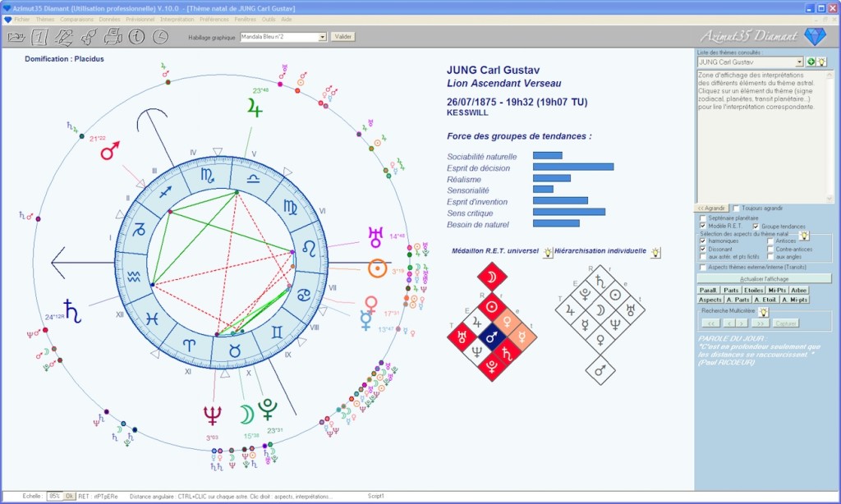
Task: Select the clock toolbar icon
Action: (159, 37)
